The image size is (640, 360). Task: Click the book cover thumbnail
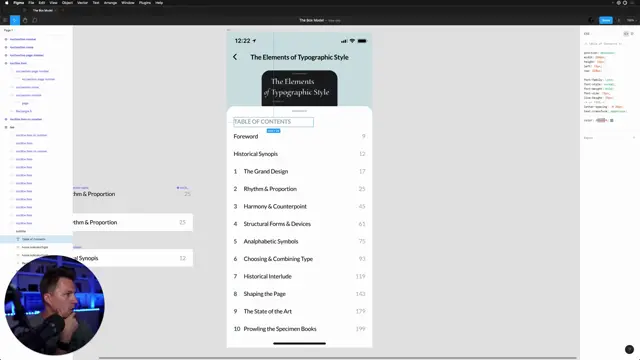tap(299, 88)
